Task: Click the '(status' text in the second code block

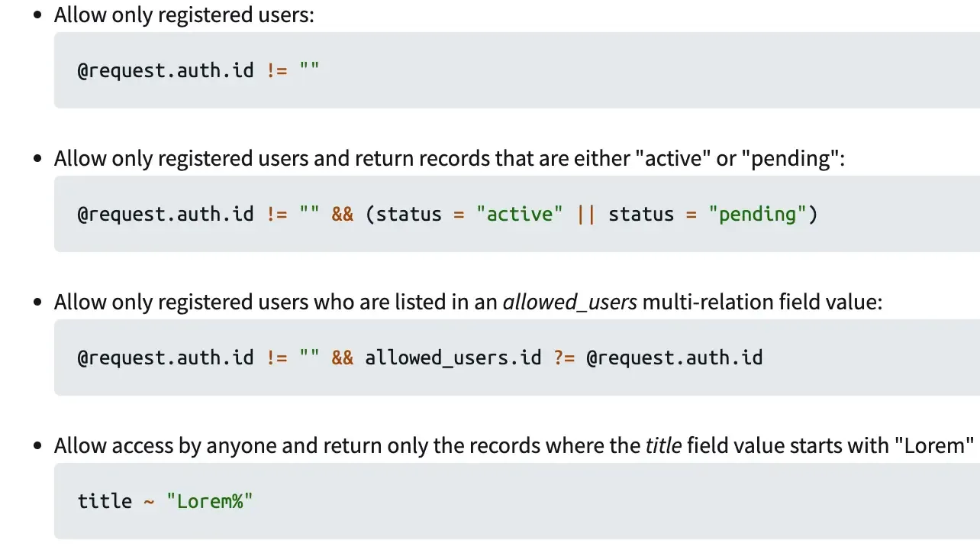Action: pyautogui.click(x=404, y=214)
